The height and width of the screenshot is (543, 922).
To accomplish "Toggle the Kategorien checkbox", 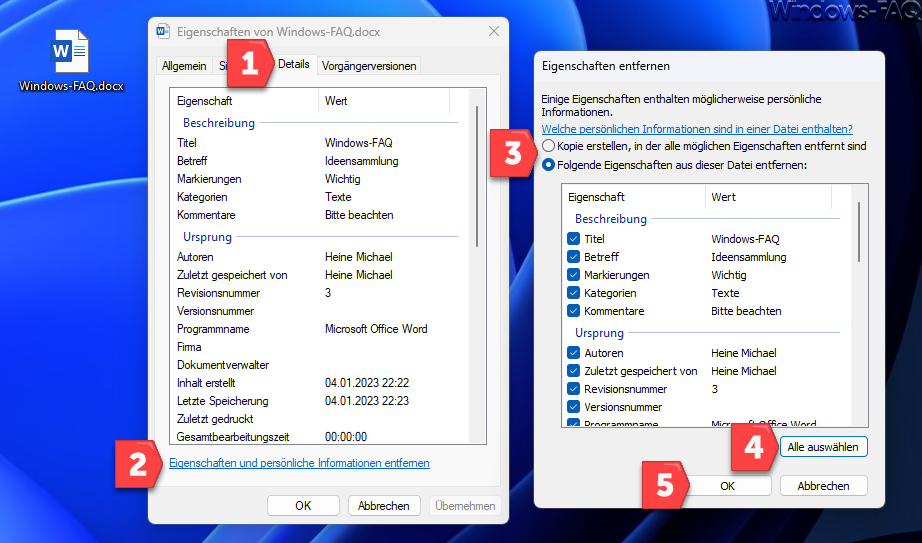I will (573, 293).
